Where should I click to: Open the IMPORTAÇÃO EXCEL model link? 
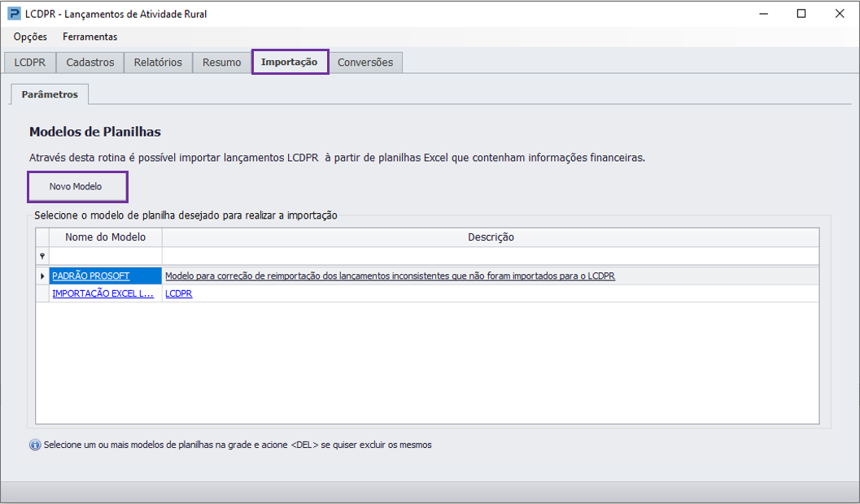click(103, 293)
